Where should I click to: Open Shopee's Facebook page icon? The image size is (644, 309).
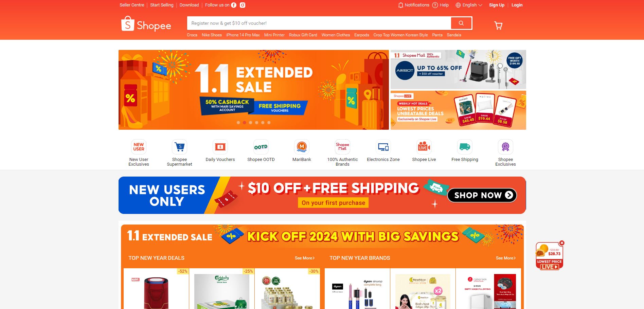tap(234, 5)
